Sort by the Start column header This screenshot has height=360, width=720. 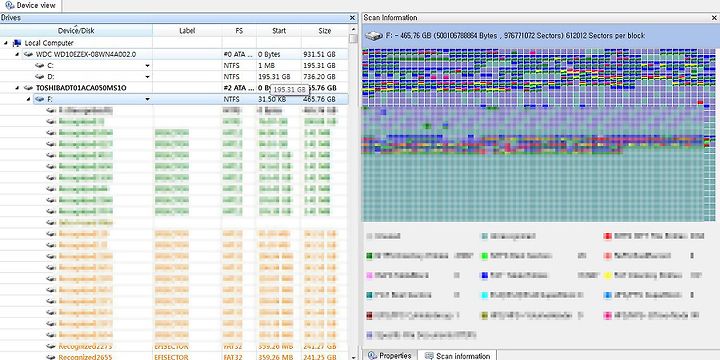coord(279,31)
